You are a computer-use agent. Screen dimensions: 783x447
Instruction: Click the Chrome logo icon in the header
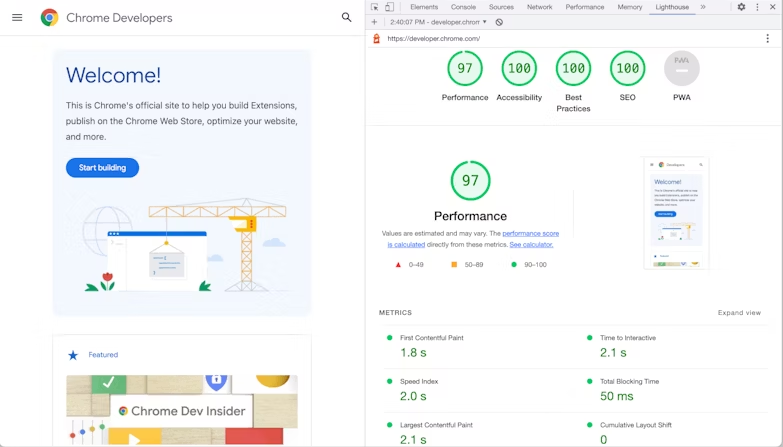(x=49, y=17)
